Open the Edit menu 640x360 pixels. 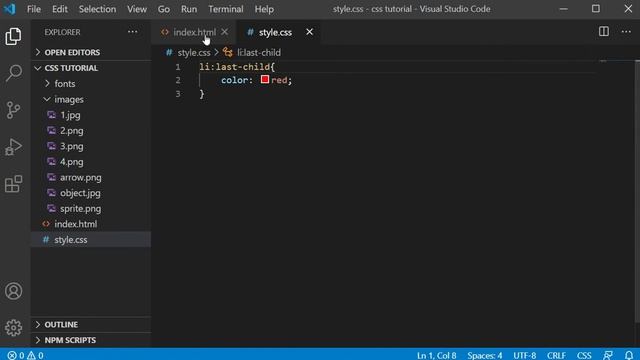pos(60,9)
